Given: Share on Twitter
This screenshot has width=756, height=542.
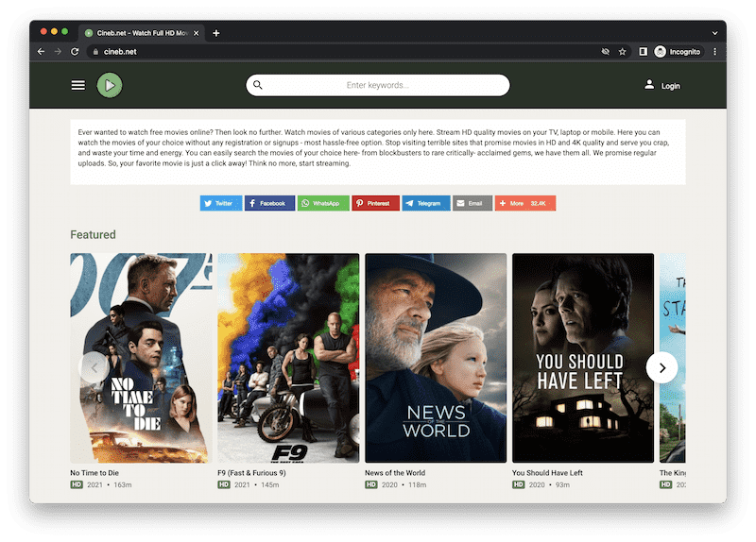Looking at the screenshot, I should click(x=221, y=203).
